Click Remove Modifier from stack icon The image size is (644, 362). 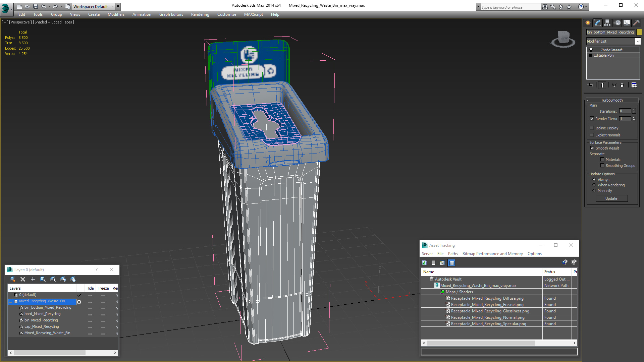coord(622,85)
